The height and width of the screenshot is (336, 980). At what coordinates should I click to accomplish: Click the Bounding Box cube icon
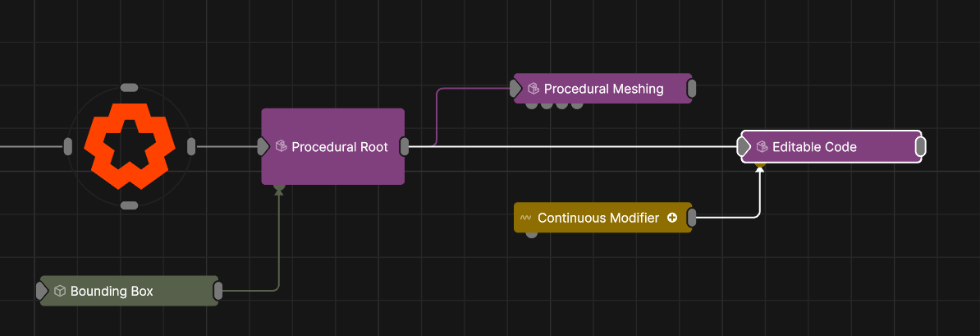(x=60, y=291)
